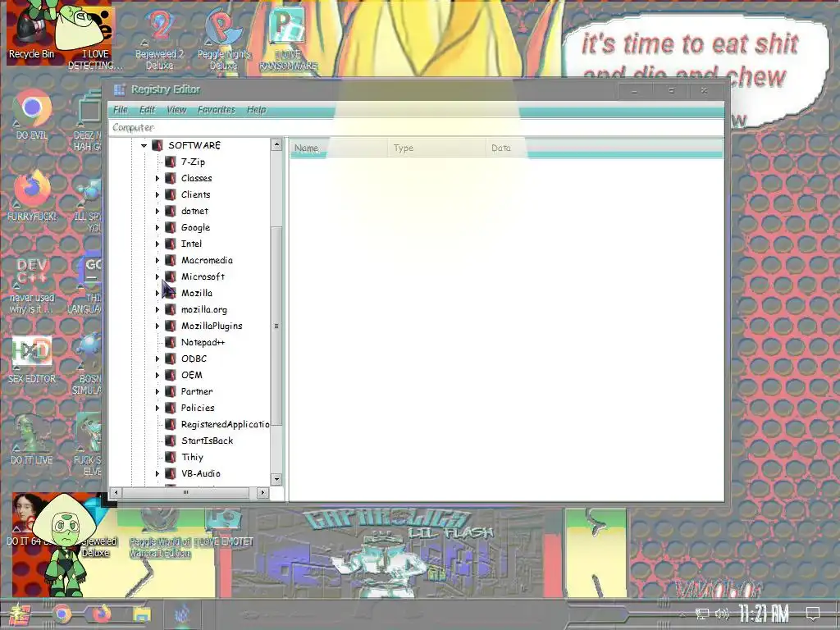Open the Recycle Bin desktop icon
Screen dimensions: 840x630
(31, 32)
